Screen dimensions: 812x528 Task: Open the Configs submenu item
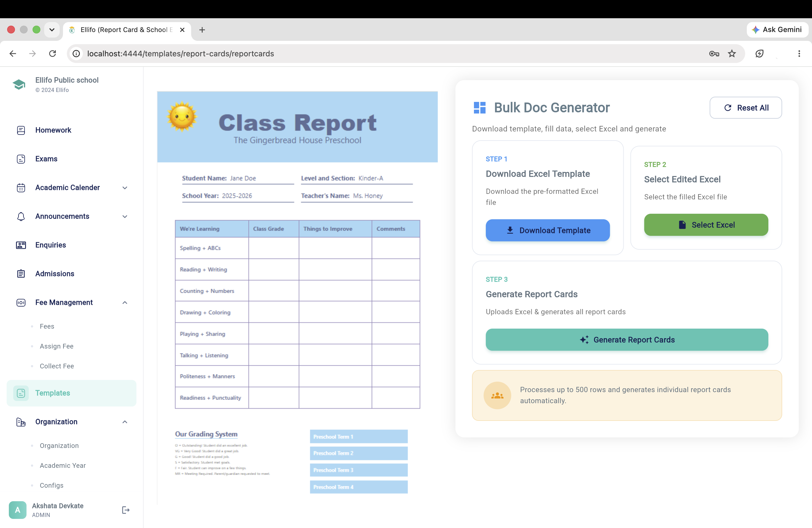point(52,485)
